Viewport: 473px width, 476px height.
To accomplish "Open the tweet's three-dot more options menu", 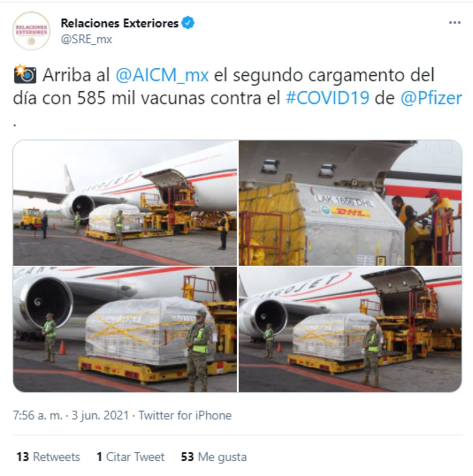I will tap(454, 23).
